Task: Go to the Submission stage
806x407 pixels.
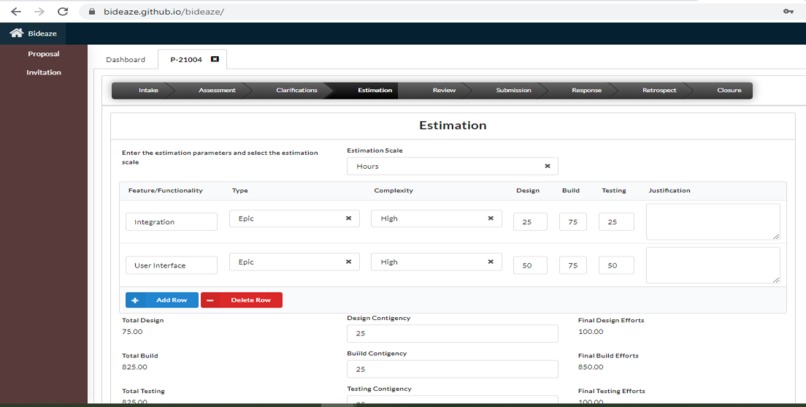Action: coord(514,90)
